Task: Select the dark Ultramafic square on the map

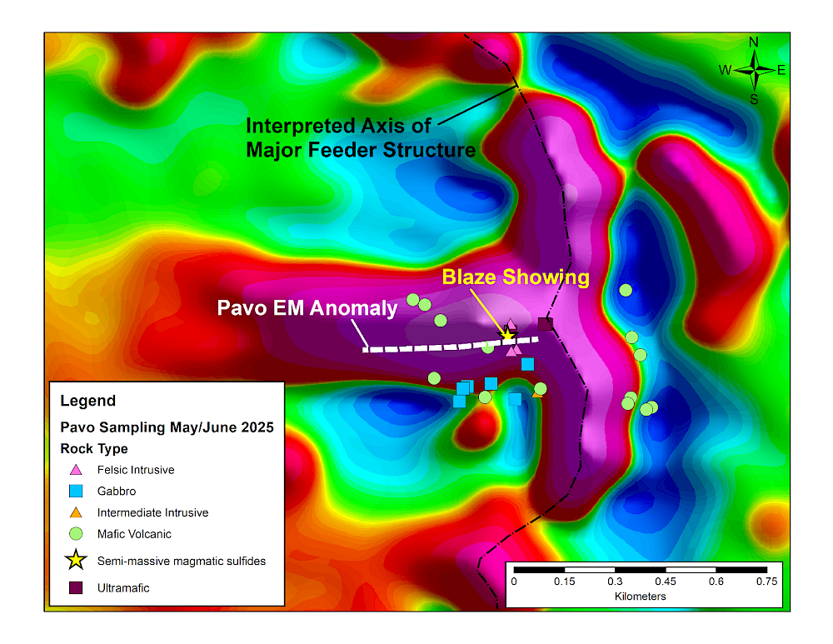Action: (546, 324)
